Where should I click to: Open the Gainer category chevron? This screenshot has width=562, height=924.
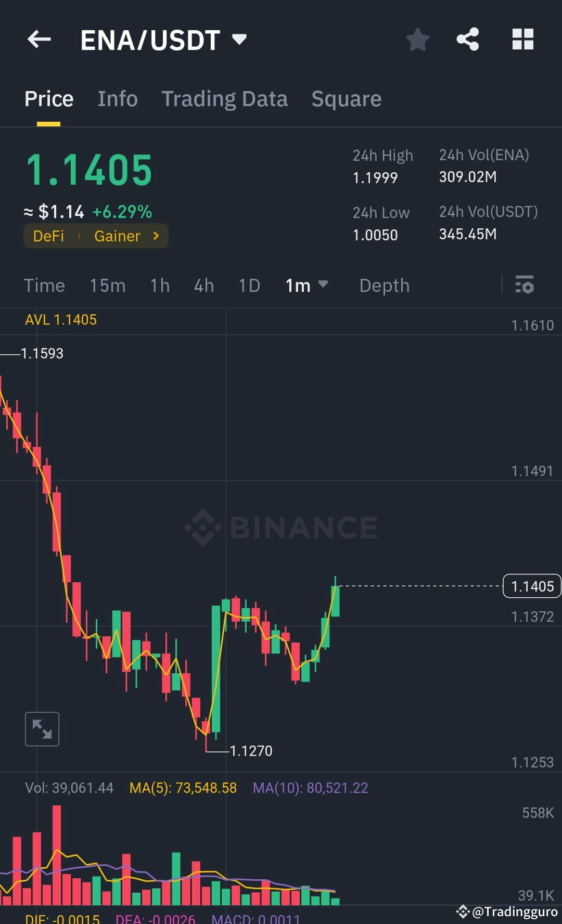(156, 236)
